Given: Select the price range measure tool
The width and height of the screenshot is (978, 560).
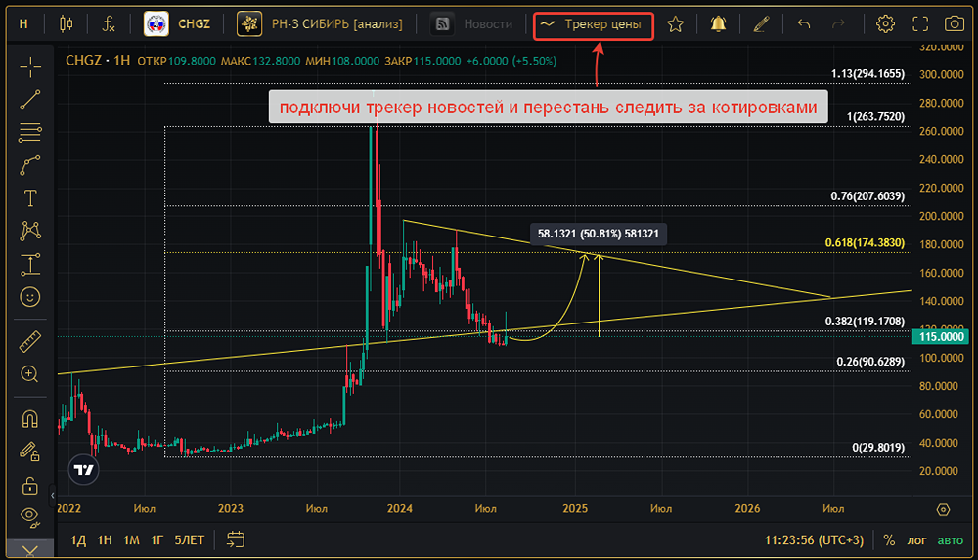Looking at the screenshot, I should click(30, 265).
